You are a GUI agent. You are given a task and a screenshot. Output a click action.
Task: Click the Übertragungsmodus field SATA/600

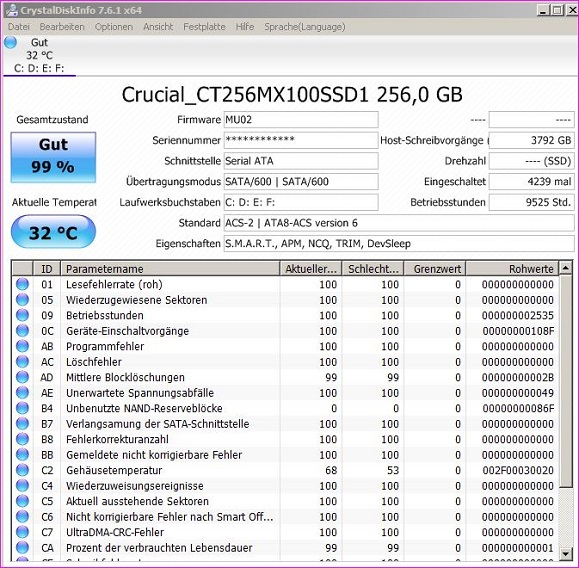(x=301, y=182)
